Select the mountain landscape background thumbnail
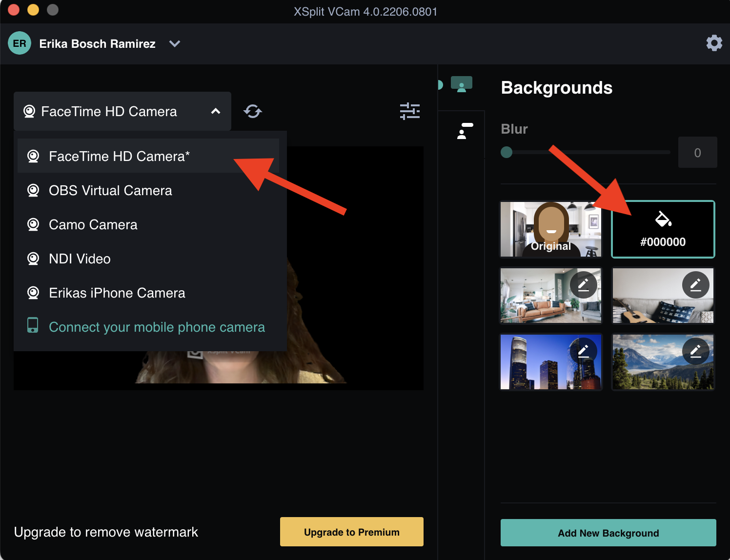The width and height of the screenshot is (730, 560). click(x=663, y=362)
